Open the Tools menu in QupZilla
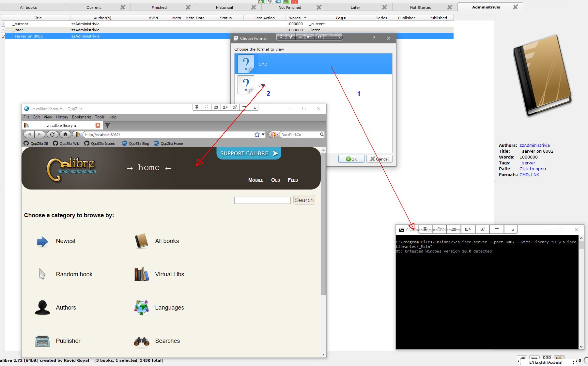 pos(100,117)
